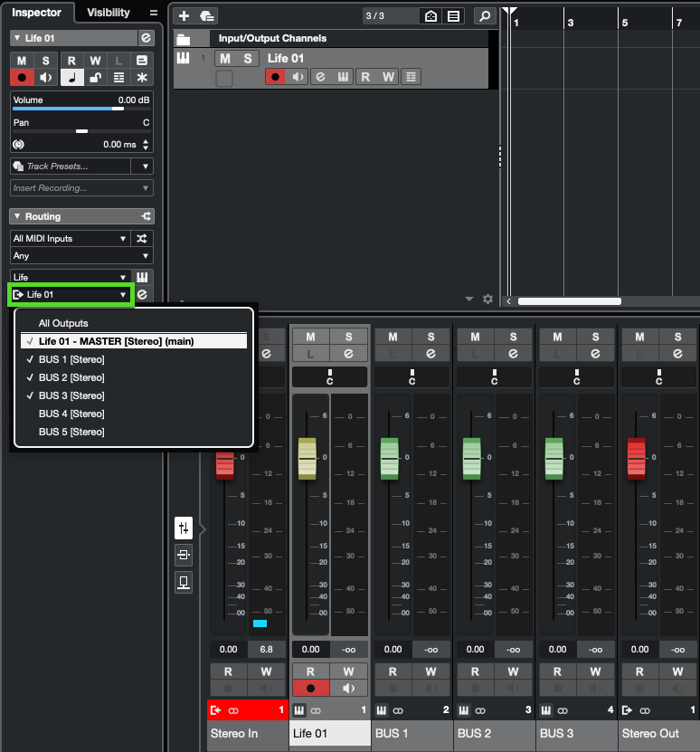Click edit e icon on BUS 1 channel
The image size is (700, 752).
click(430, 354)
